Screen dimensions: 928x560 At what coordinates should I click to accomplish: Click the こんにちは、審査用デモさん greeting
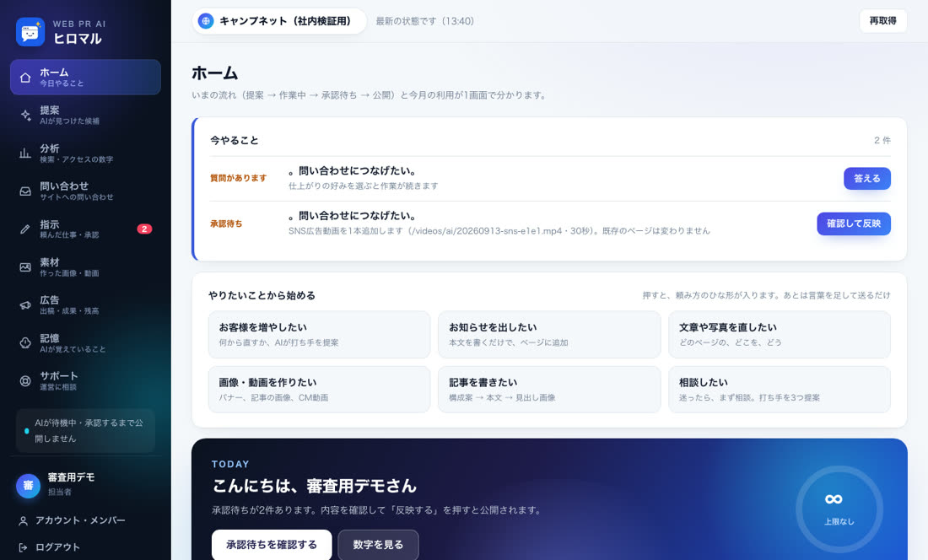[315, 486]
